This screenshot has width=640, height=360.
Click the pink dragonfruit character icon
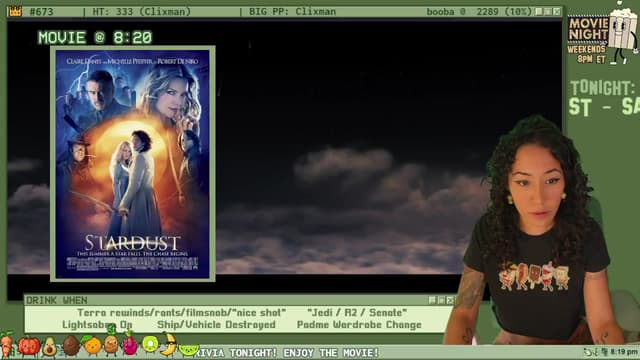pyautogui.click(x=130, y=344)
